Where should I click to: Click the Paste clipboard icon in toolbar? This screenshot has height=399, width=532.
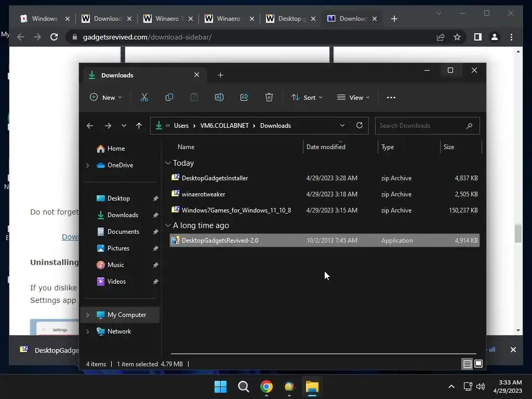pyautogui.click(x=194, y=98)
